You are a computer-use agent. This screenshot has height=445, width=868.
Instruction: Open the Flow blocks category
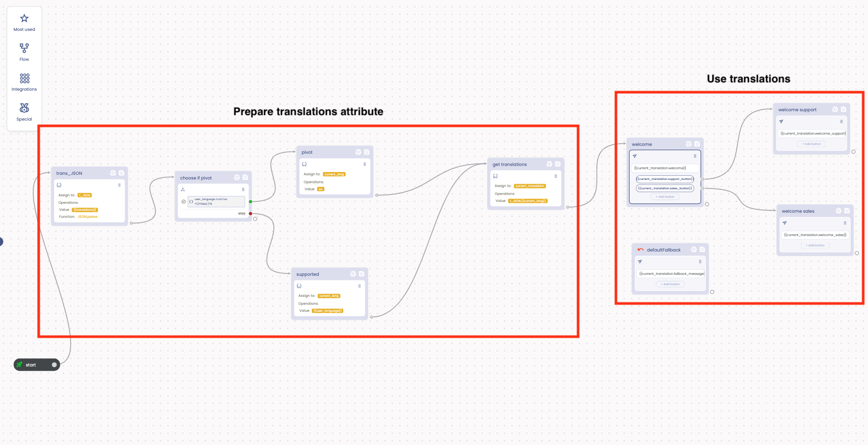point(24,52)
